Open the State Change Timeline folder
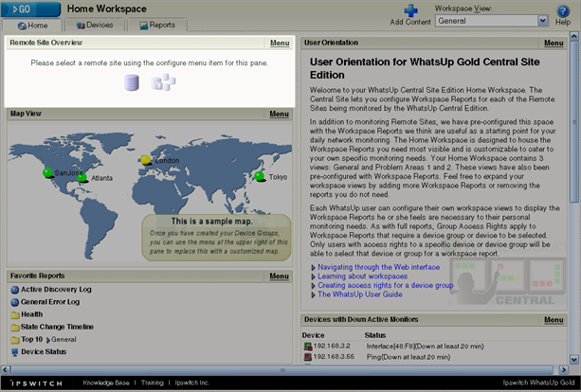The width and height of the screenshot is (581, 392). (x=57, y=327)
